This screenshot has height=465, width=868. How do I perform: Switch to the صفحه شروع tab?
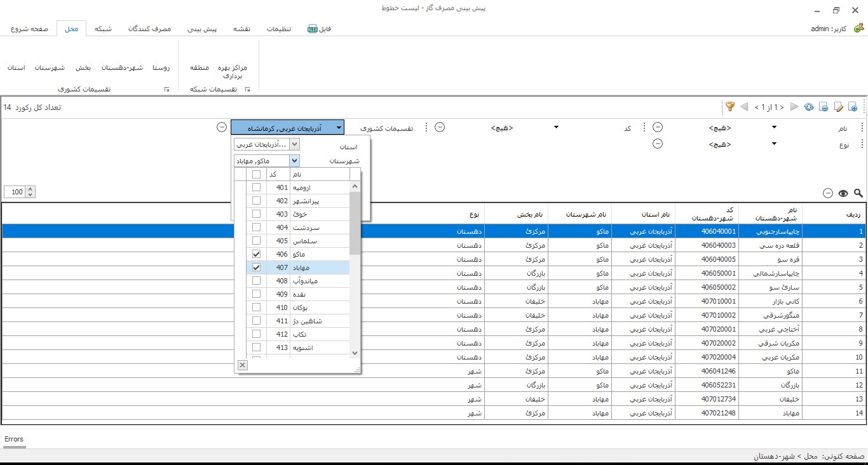[29, 29]
